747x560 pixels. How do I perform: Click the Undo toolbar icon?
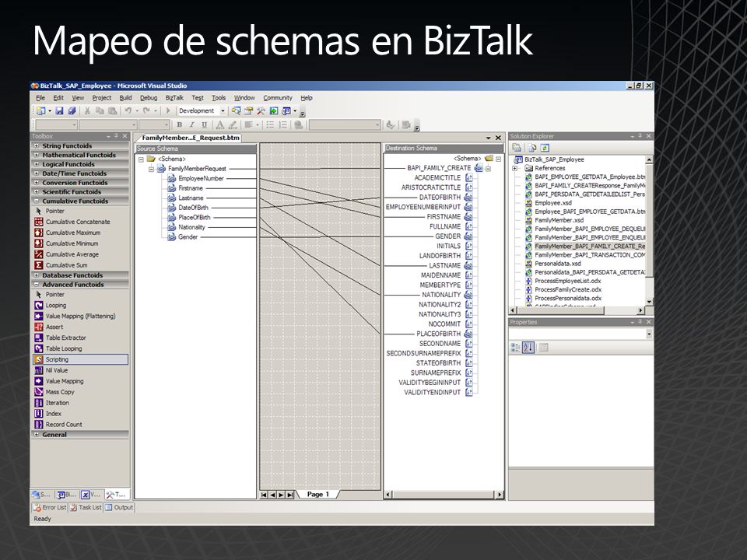pos(128,111)
